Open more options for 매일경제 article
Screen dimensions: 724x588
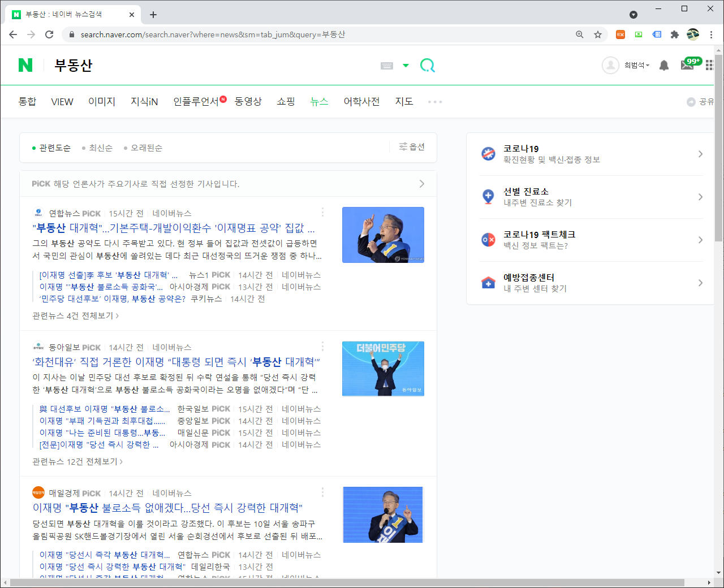coord(322,492)
